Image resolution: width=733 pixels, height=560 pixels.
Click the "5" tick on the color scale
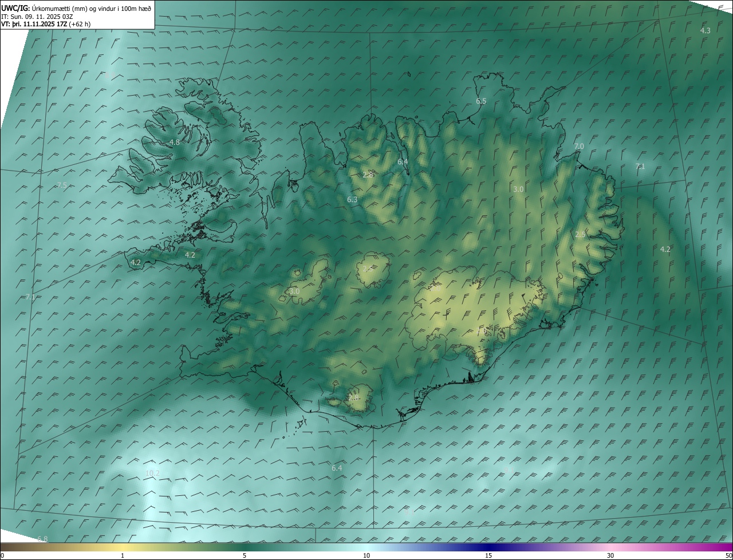(x=245, y=555)
